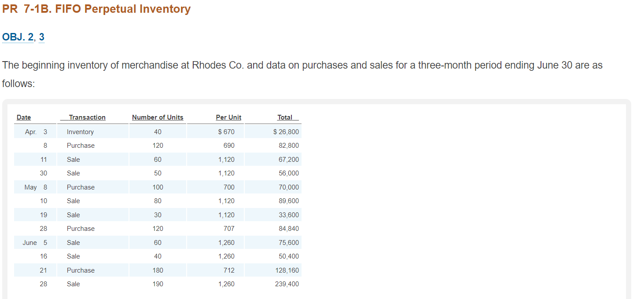Select the Date column header
This screenshot has height=299, width=644.
coord(23,117)
